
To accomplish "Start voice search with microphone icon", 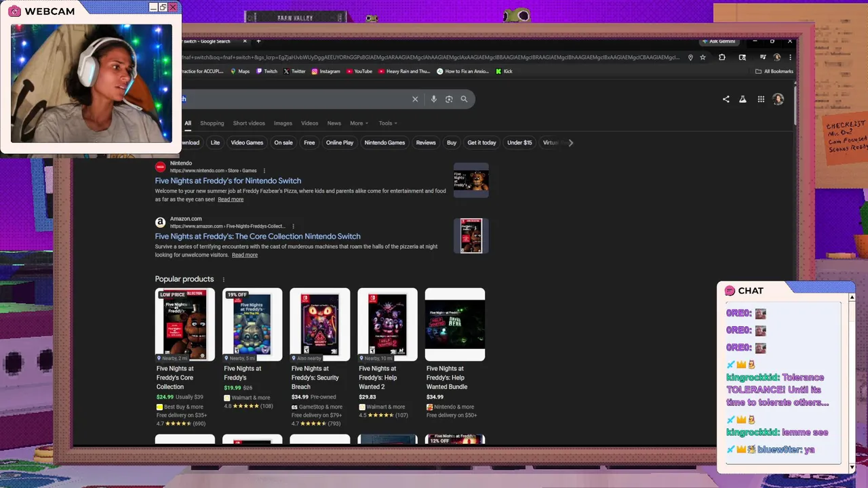I will coord(434,99).
